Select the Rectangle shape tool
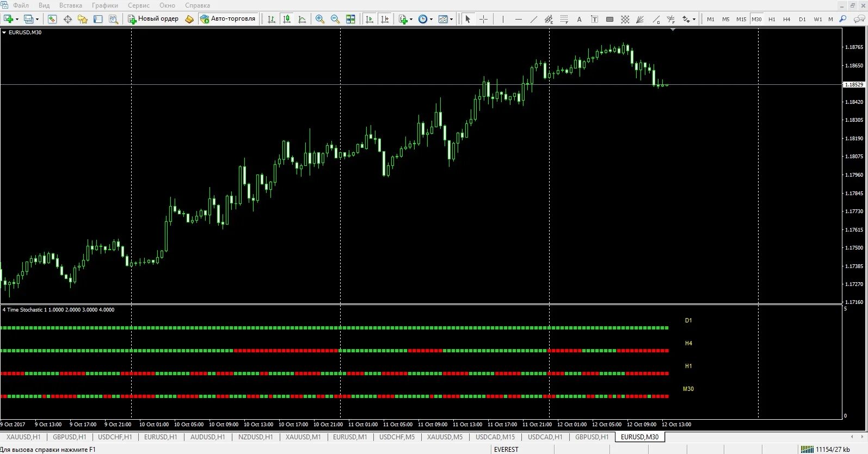Image resolution: width=868 pixels, height=454 pixels. pos(610,19)
